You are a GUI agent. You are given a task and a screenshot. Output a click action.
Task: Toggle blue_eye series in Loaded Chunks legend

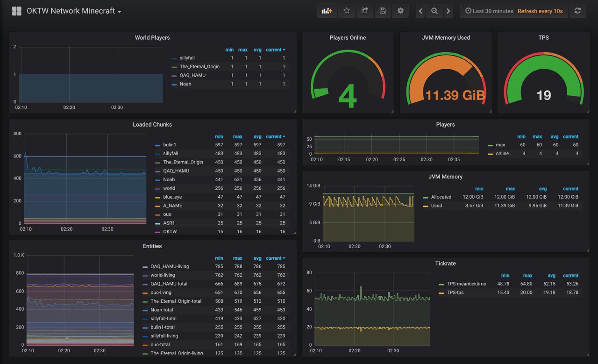pyautogui.click(x=172, y=197)
